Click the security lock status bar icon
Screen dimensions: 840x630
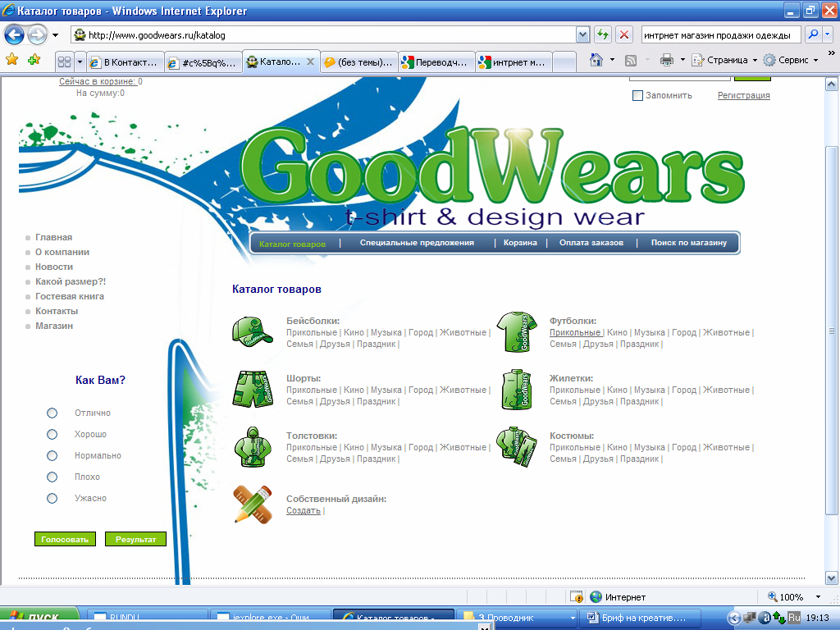coord(577,597)
